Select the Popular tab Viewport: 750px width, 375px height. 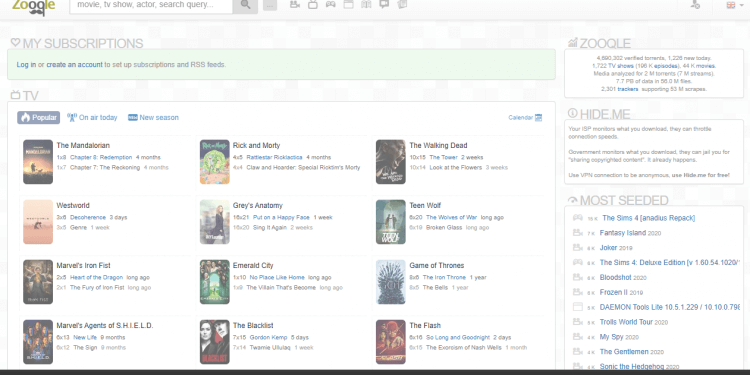click(39, 118)
